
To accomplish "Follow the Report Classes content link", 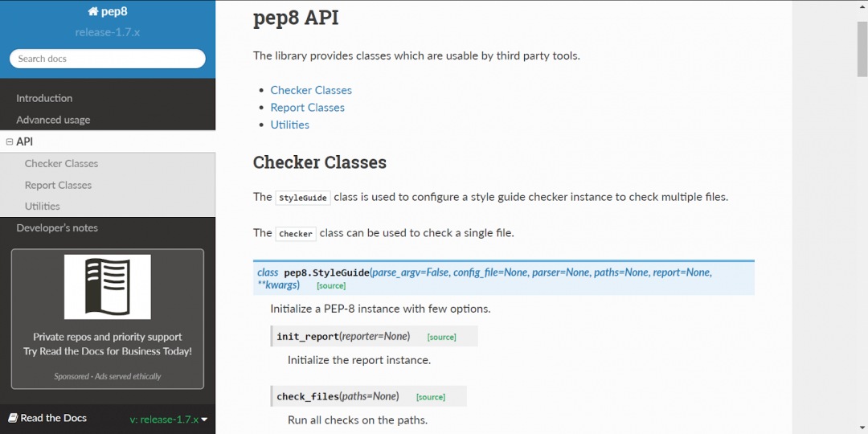I will [x=307, y=108].
